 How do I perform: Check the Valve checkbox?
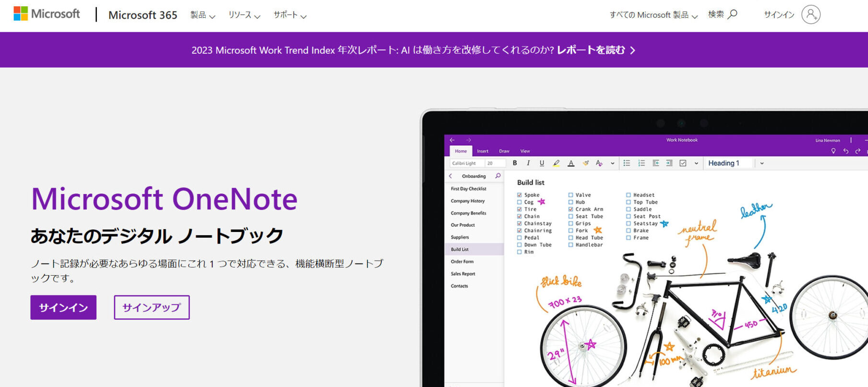coord(571,195)
